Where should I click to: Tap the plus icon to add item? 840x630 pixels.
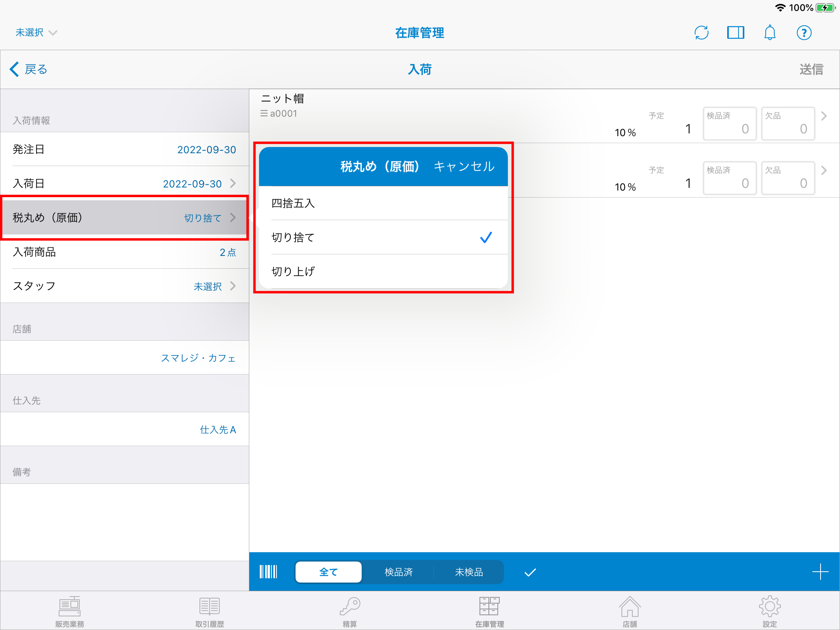coord(820,572)
